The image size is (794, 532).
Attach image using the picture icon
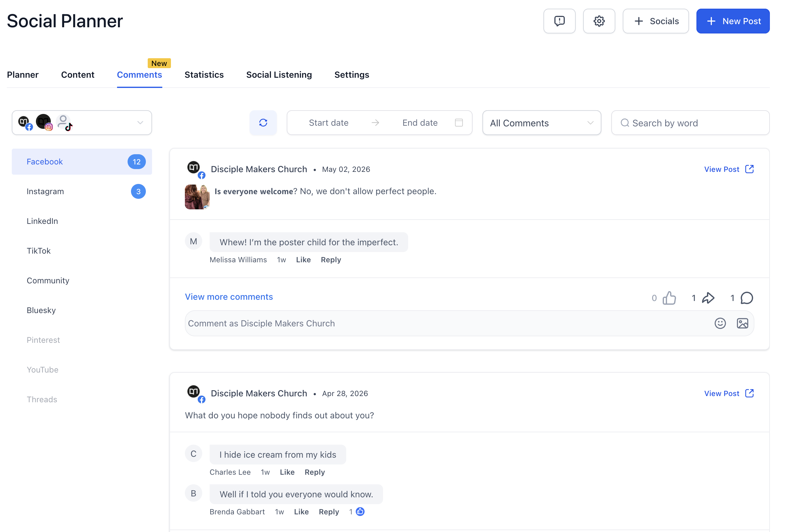pyautogui.click(x=742, y=323)
